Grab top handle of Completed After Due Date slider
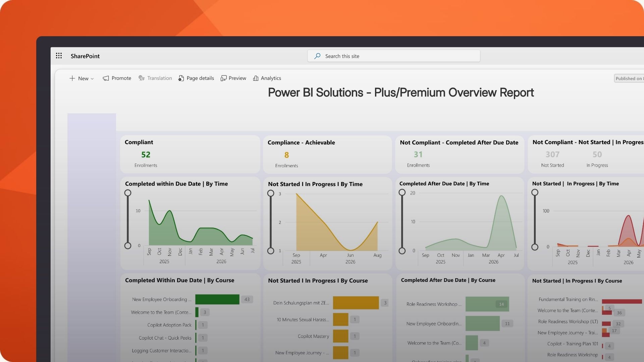 coord(402,192)
